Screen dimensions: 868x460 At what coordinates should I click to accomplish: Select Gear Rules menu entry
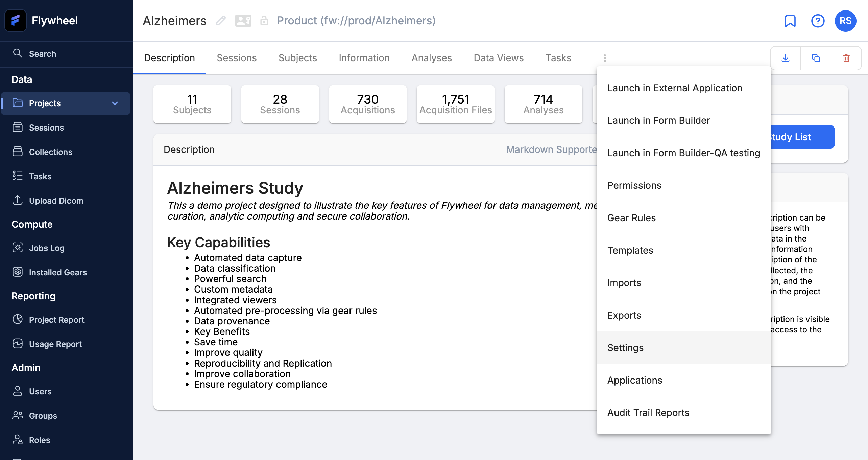684,218
